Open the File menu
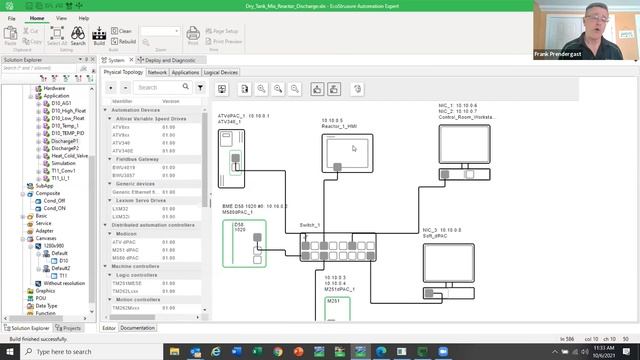Image resolution: width=640 pixels, height=360 pixels. (11, 18)
